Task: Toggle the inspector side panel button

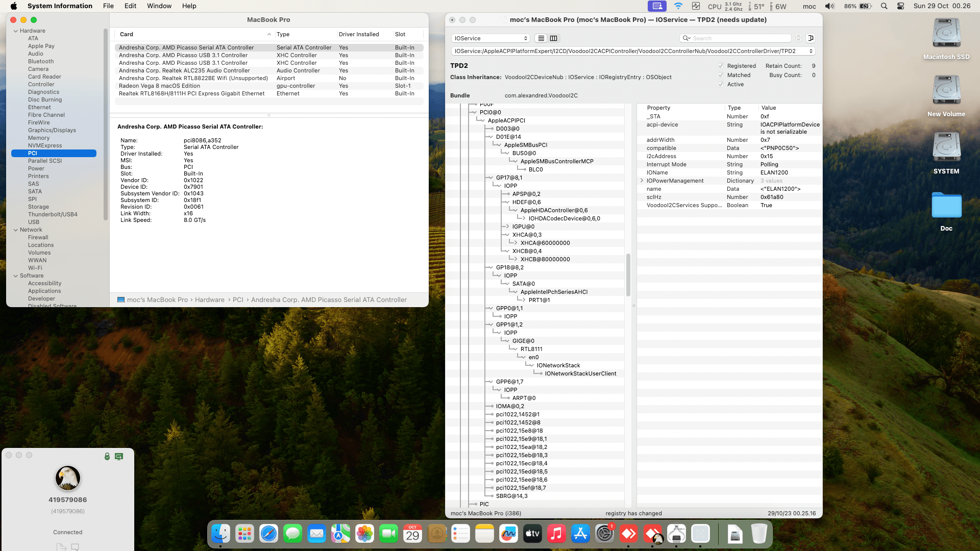Action: pyautogui.click(x=811, y=38)
